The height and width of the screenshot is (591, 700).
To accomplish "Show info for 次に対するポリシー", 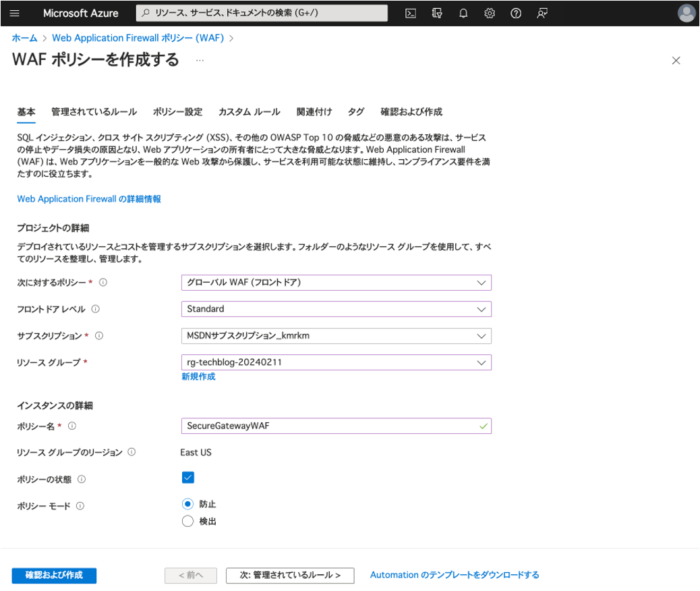I will click(103, 282).
